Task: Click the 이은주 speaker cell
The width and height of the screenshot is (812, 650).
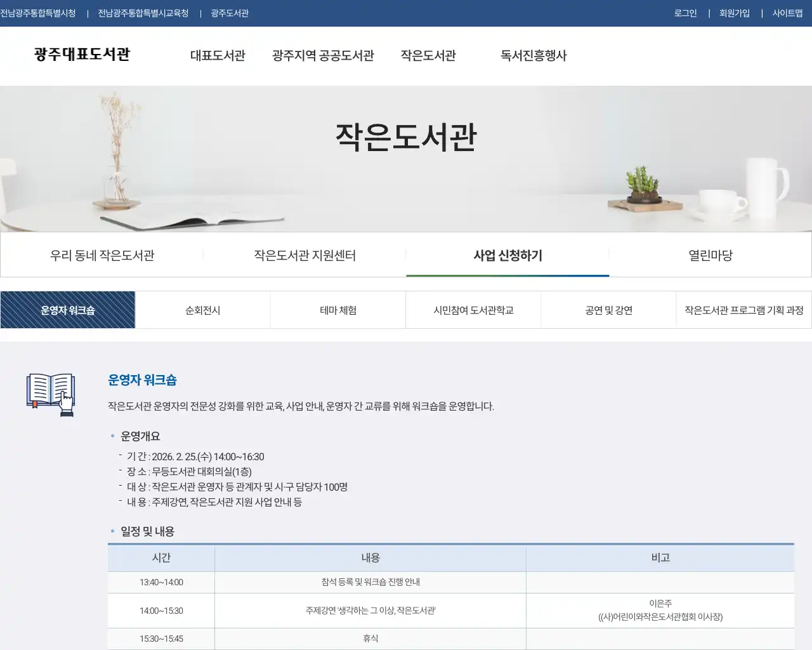Action: click(660, 611)
